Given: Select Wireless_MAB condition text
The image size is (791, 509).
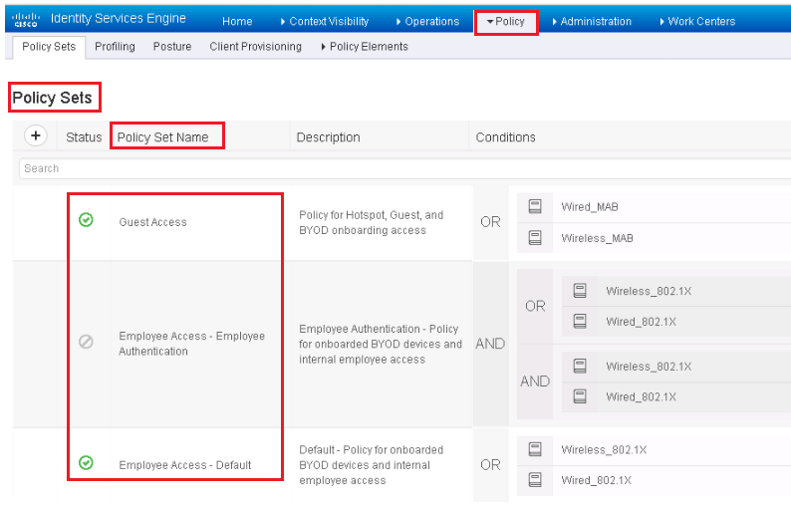Looking at the screenshot, I should [x=597, y=238].
